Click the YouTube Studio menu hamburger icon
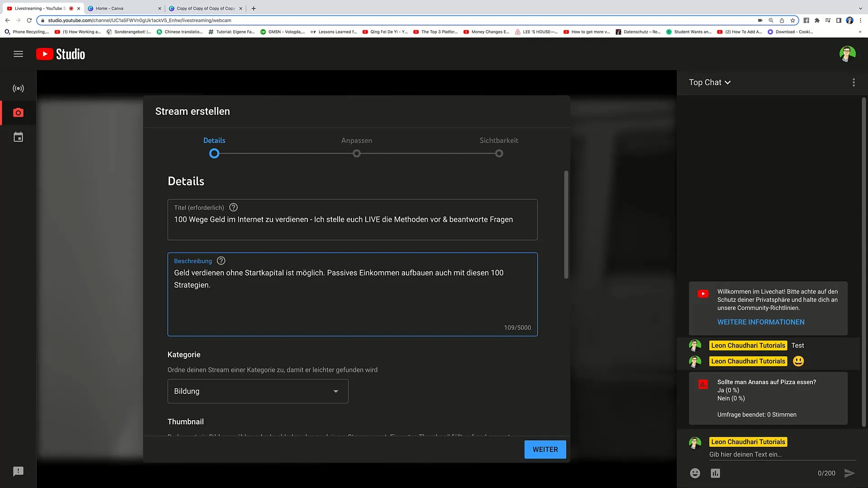The width and height of the screenshot is (868, 488). point(19,54)
